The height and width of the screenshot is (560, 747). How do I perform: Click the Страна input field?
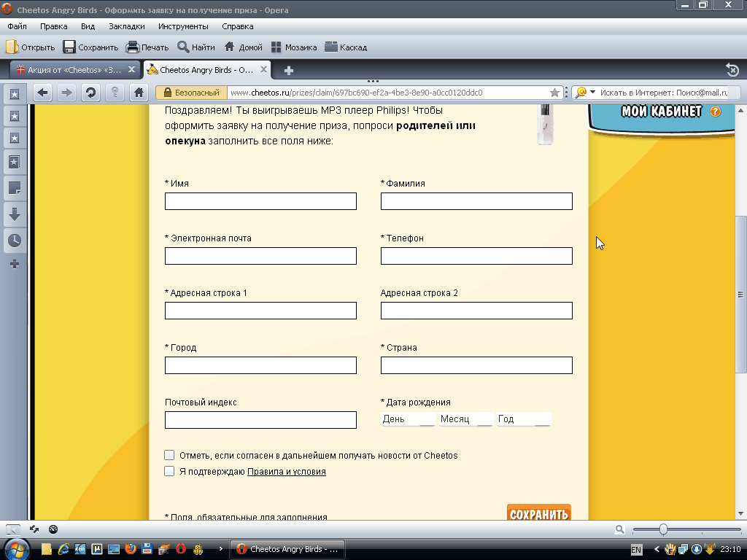tap(476, 365)
